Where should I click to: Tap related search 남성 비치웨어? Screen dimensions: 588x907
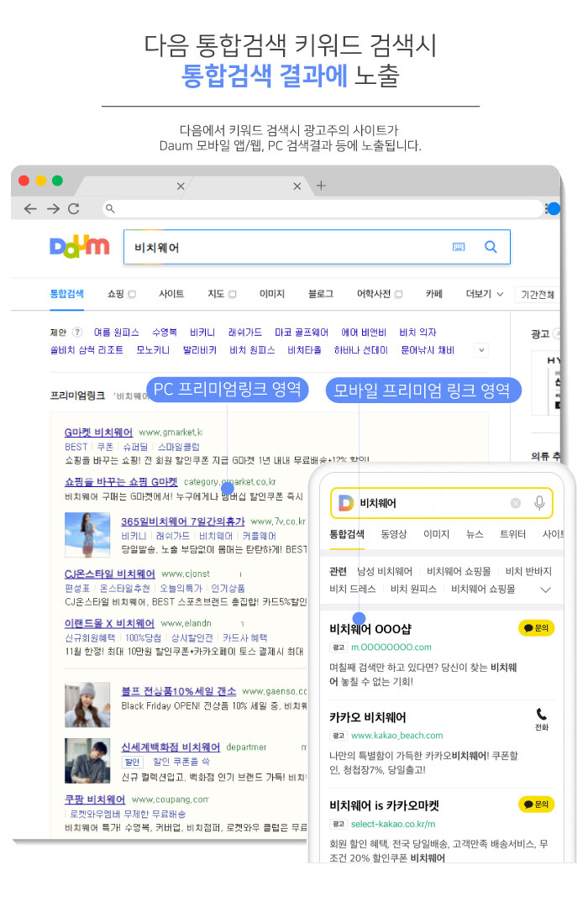pos(385,572)
